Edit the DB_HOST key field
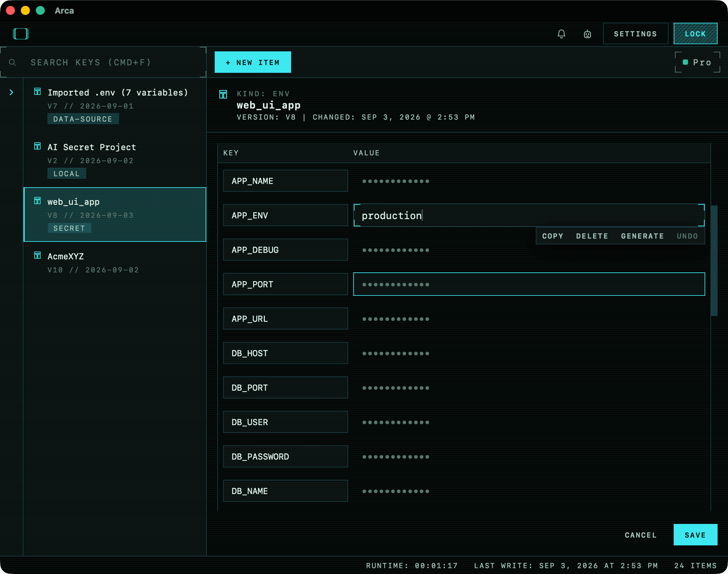Screen dimensions: 728x574 point(285,353)
